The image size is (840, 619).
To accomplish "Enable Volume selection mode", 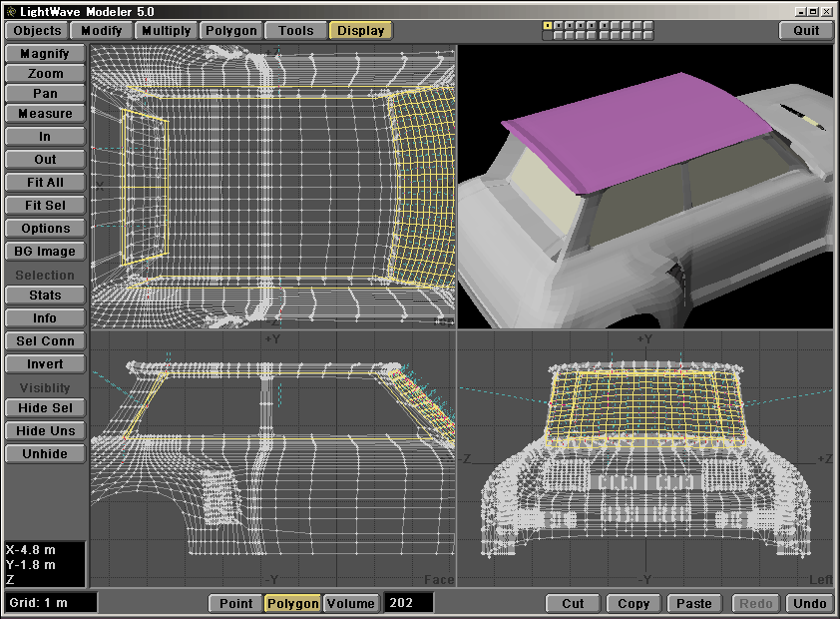I will point(351,603).
